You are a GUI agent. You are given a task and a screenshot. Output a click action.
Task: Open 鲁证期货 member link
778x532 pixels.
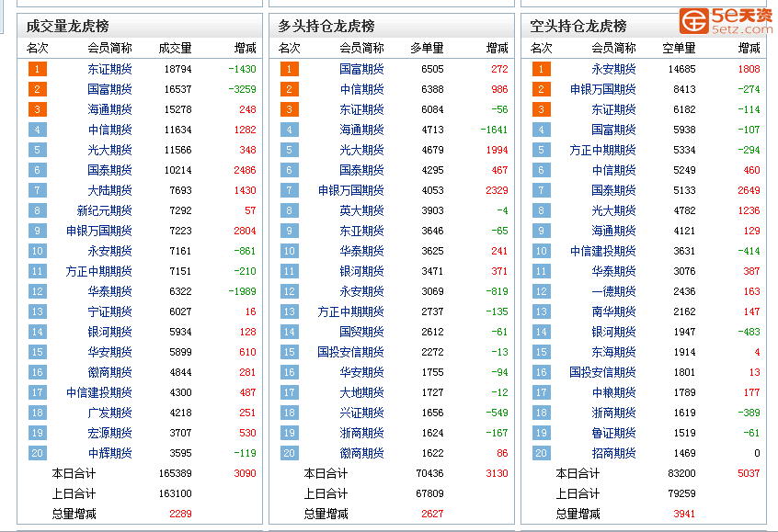(x=613, y=434)
